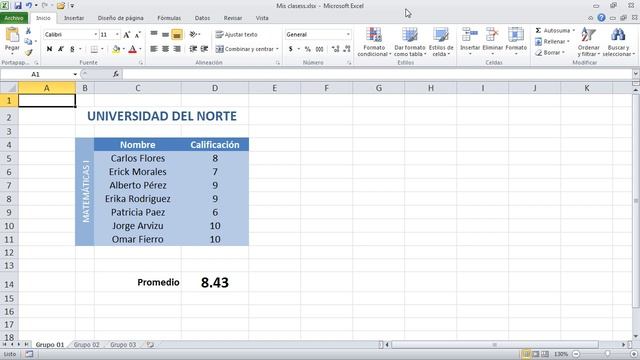Open Estilos de celda menu

441,42
